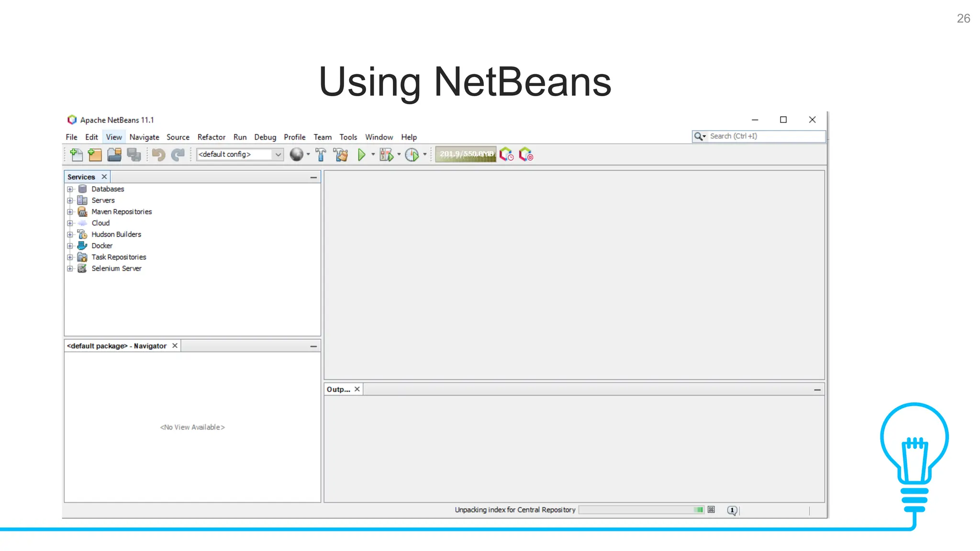
Task: Minimize the Output panel
Action: 817,390
